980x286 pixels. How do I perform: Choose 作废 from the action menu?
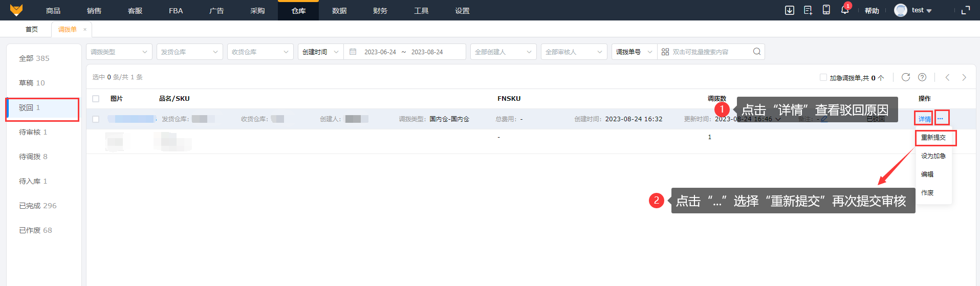coord(927,192)
